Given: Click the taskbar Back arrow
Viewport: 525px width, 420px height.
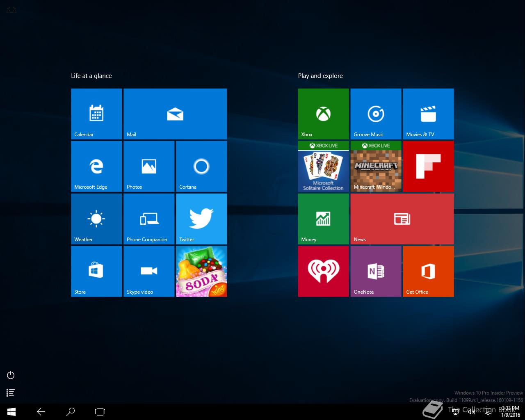Looking at the screenshot, I should pos(41,412).
